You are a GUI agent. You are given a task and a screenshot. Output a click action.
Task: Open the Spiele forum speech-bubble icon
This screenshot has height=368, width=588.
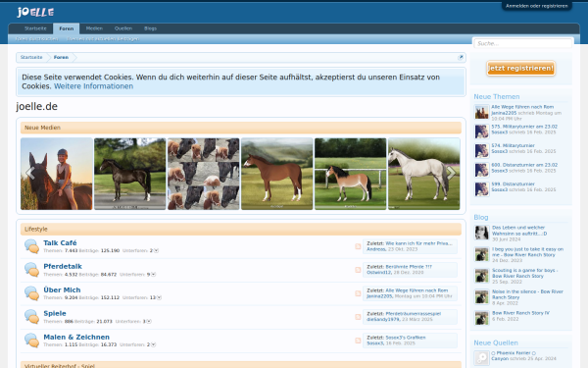[31, 317]
